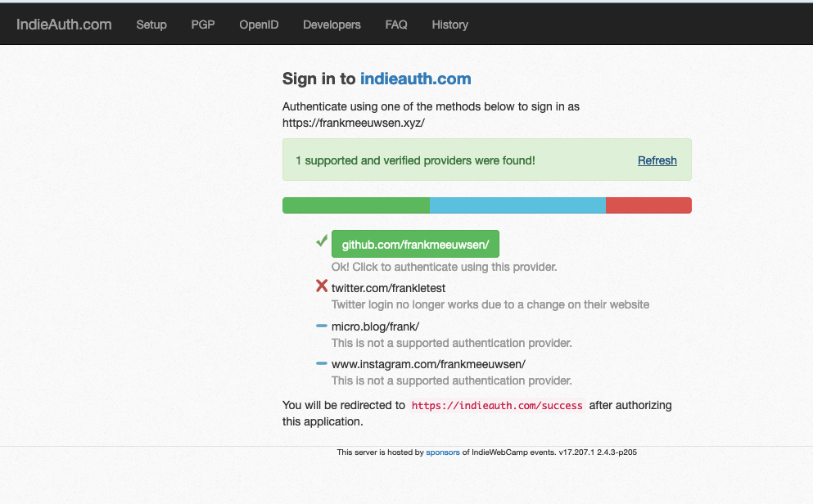Viewport: 813px width, 504px height.
Task: Open the OpenID navigation link
Action: 259,25
